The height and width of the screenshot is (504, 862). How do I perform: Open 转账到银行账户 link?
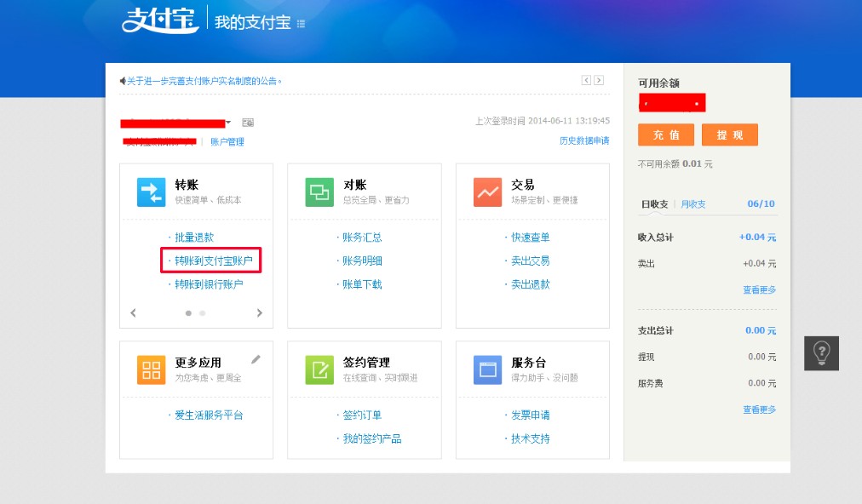click(x=209, y=284)
